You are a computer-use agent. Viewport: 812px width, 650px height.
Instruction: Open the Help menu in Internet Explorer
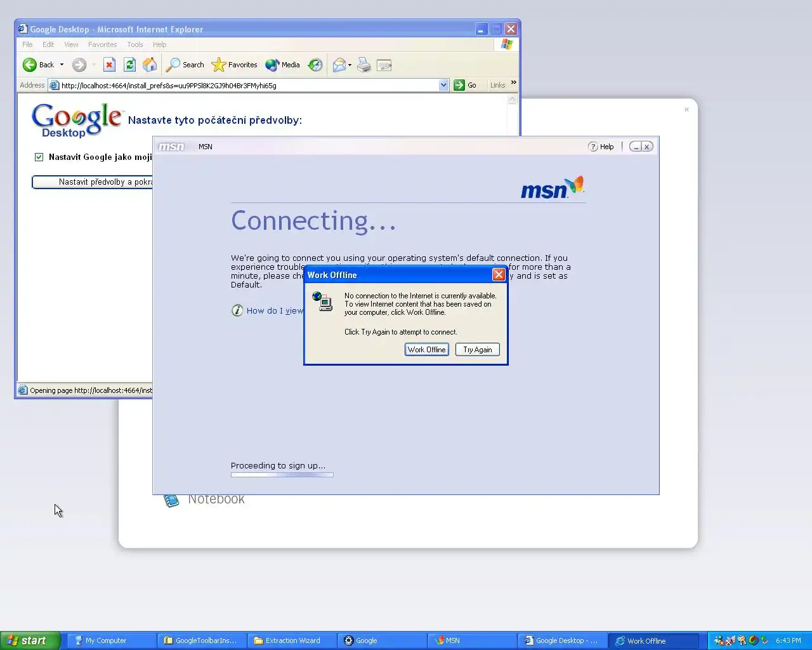pos(159,44)
